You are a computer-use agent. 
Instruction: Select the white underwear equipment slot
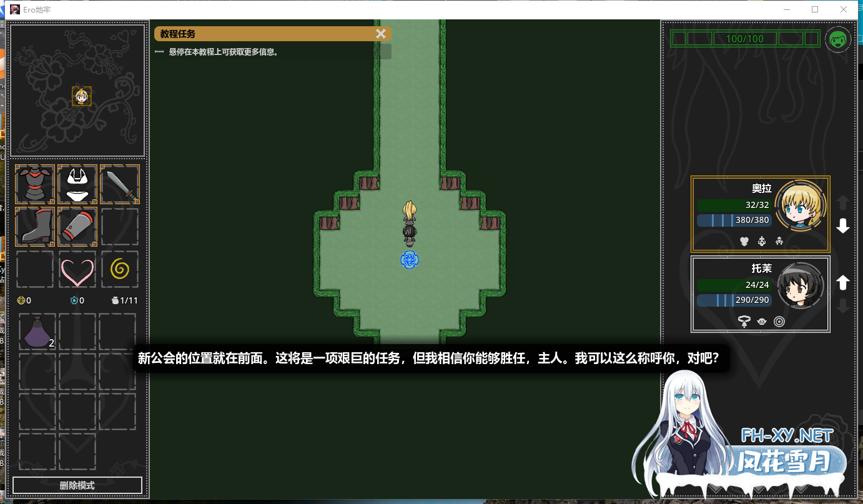[77, 184]
